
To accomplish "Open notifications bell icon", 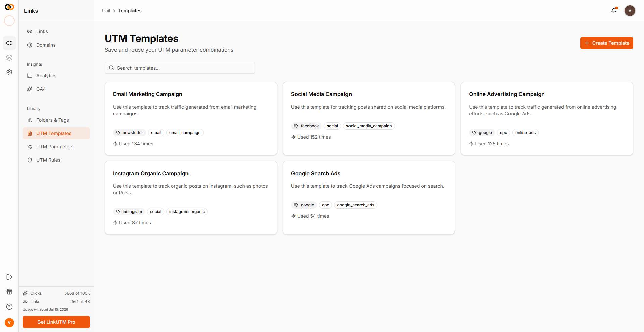I will [x=614, y=11].
